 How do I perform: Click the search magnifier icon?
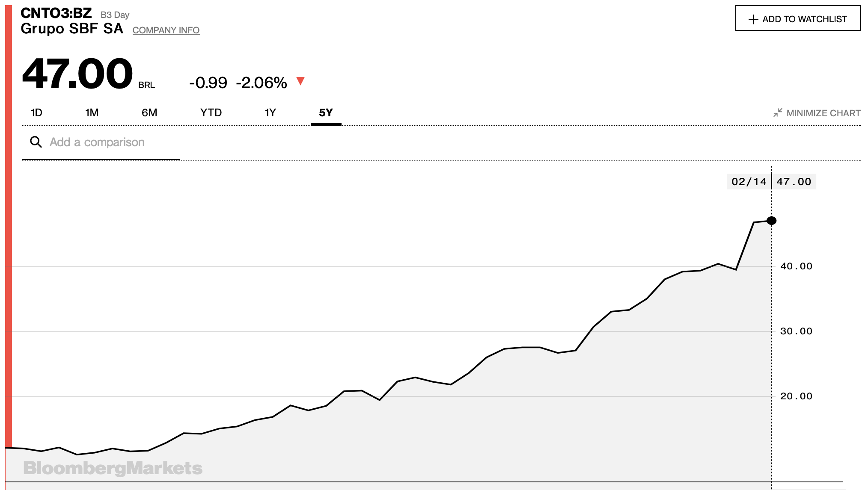[x=36, y=142]
